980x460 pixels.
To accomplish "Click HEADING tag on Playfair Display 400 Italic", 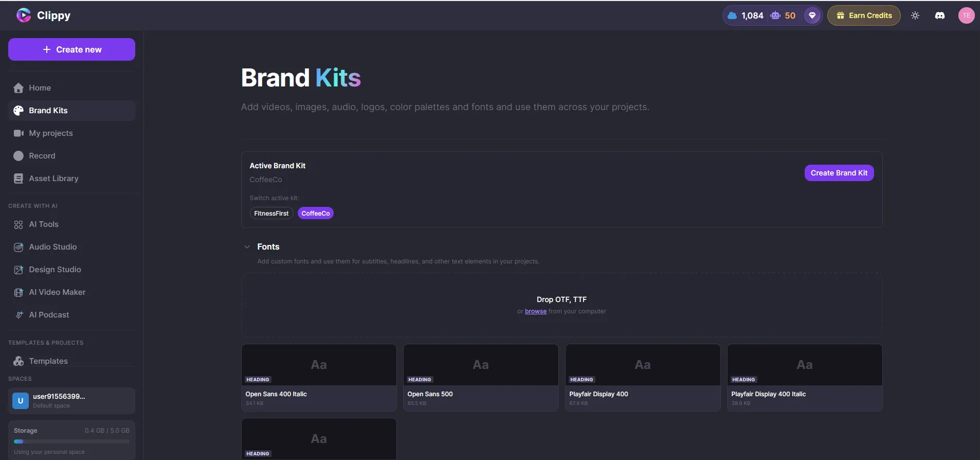I will [743, 380].
